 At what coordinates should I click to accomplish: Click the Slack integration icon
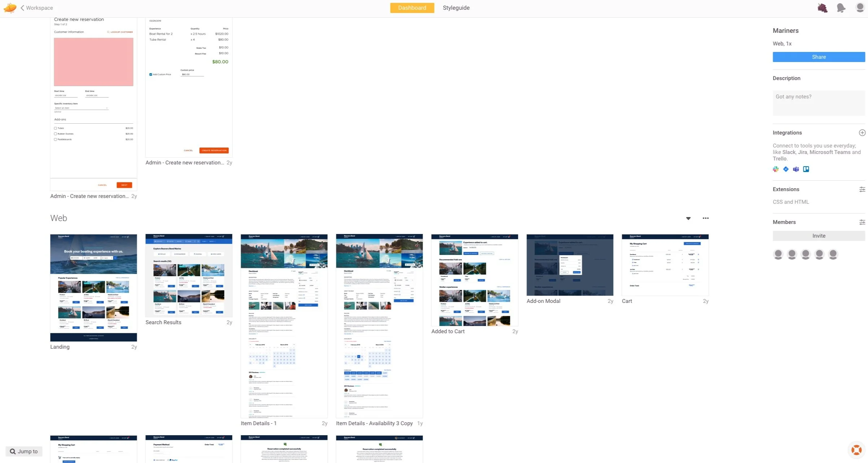pos(776,169)
